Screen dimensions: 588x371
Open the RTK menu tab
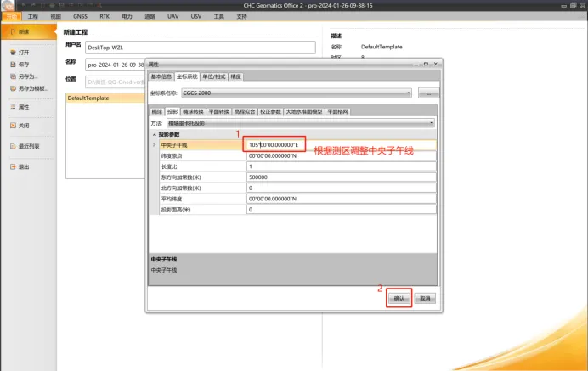(105, 16)
